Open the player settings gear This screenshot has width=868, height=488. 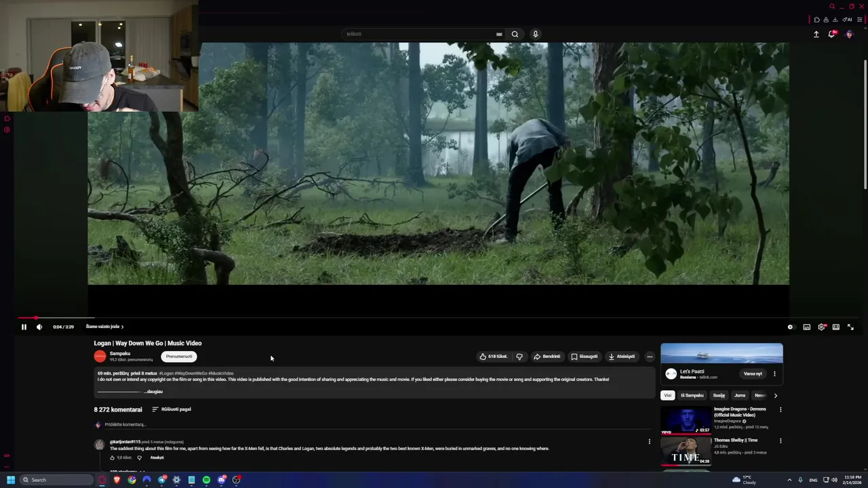point(821,327)
